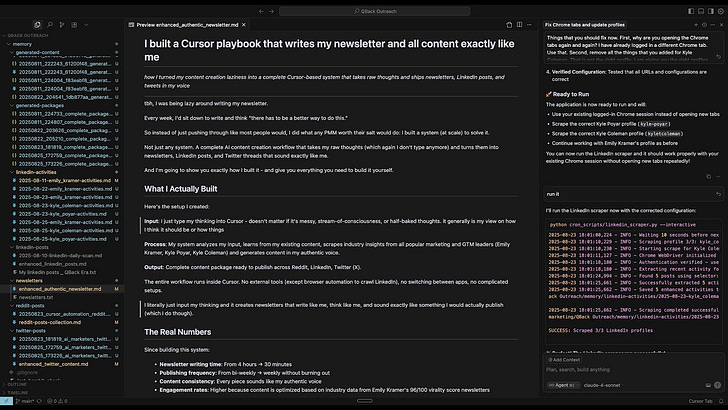Expand the TIMELINE section

pos(62,393)
